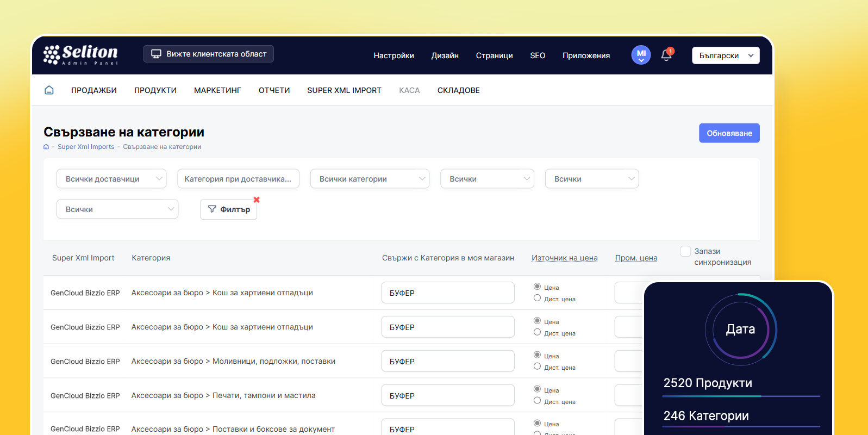Click the Категория при доставчика search field

point(238,179)
